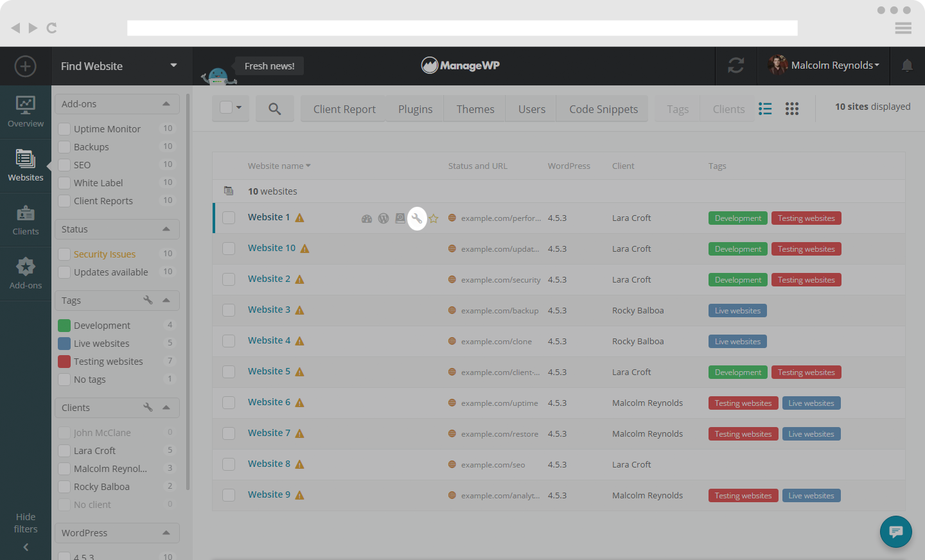Switch to list view

tap(765, 109)
